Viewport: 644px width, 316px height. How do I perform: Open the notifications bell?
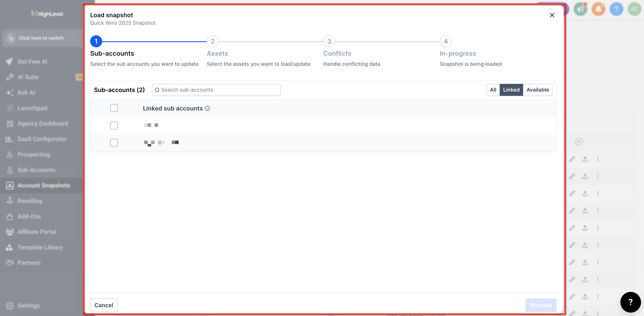[x=598, y=9]
